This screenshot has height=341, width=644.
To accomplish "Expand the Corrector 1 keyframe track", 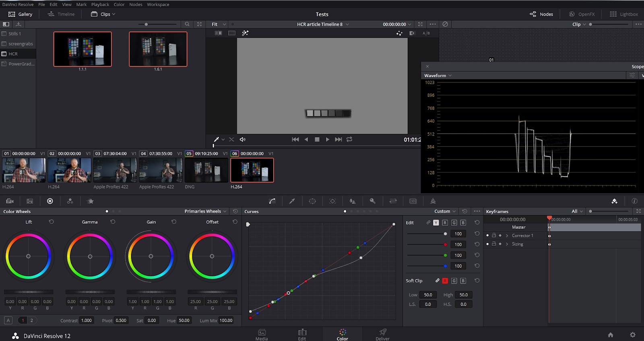I will click(x=507, y=236).
